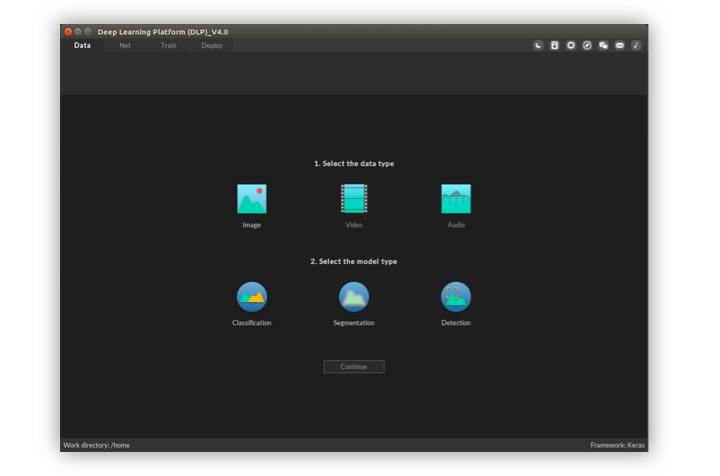Screen dimensions: 720x476
Task: Click the '1. Select the data type' heading
Action: 354,164
